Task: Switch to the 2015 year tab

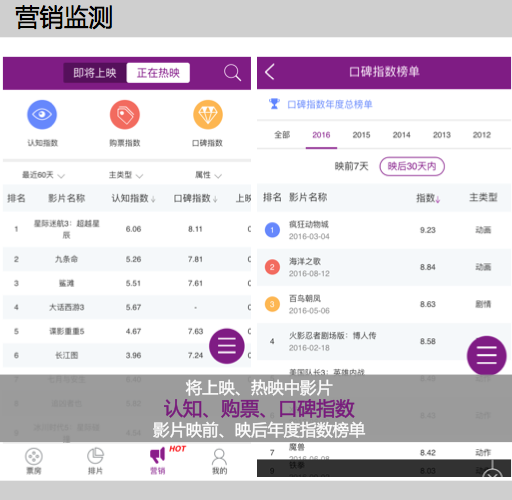Action: tap(361, 135)
